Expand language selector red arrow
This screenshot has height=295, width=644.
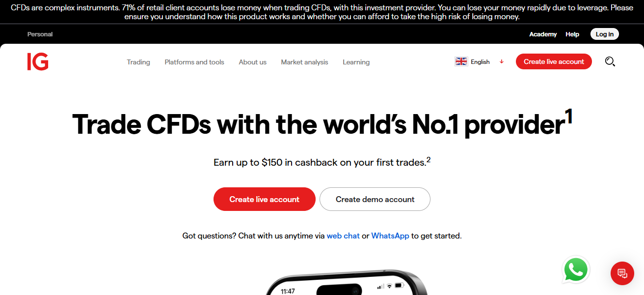click(502, 61)
